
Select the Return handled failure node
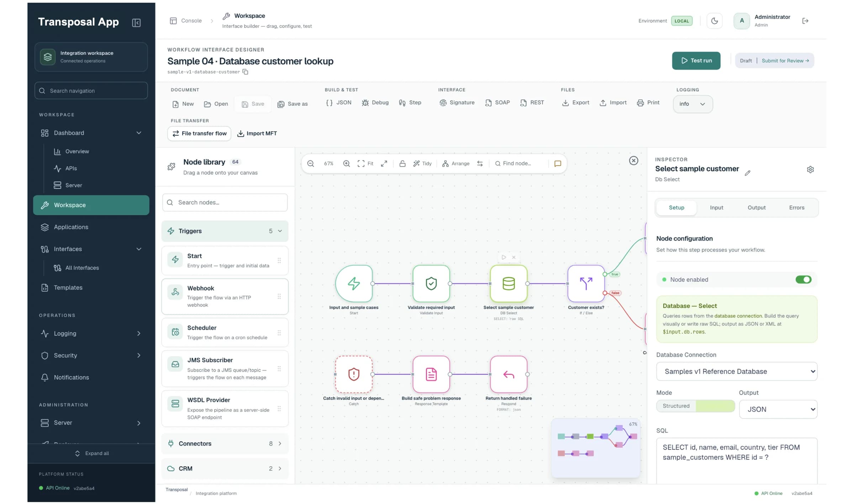pos(508,374)
